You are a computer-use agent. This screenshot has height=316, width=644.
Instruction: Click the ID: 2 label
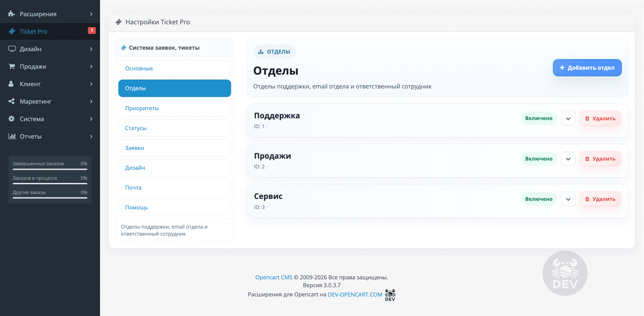(x=260, y=167)
